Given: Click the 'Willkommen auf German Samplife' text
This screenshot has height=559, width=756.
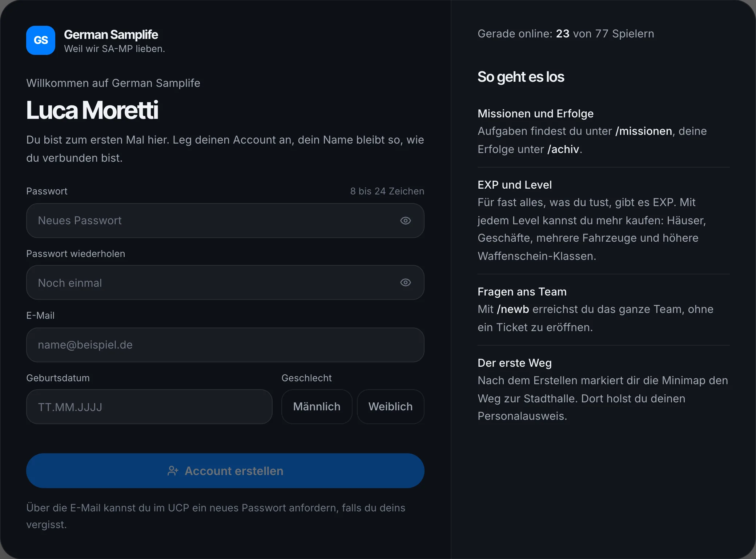Looking at the screenshot, I should pos(113,83).
